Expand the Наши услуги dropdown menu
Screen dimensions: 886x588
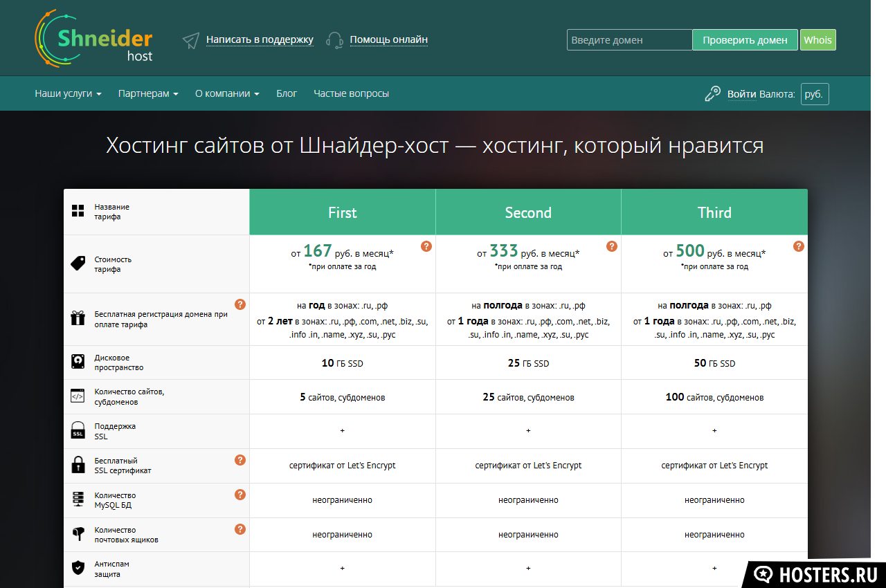(68, 93)
